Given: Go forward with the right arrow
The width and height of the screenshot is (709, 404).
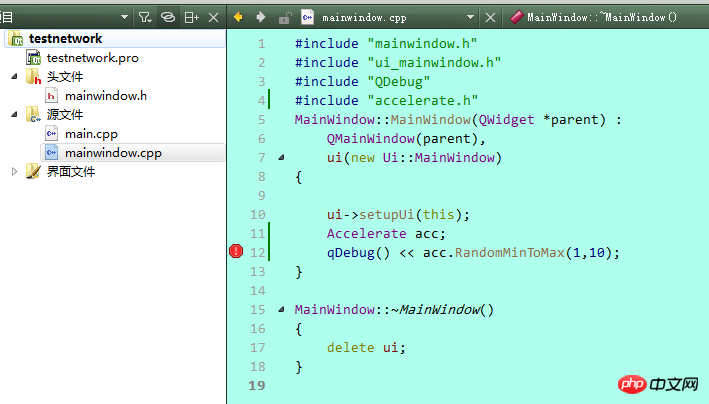Looking at the screenshot, I should [x=261, y=17].
